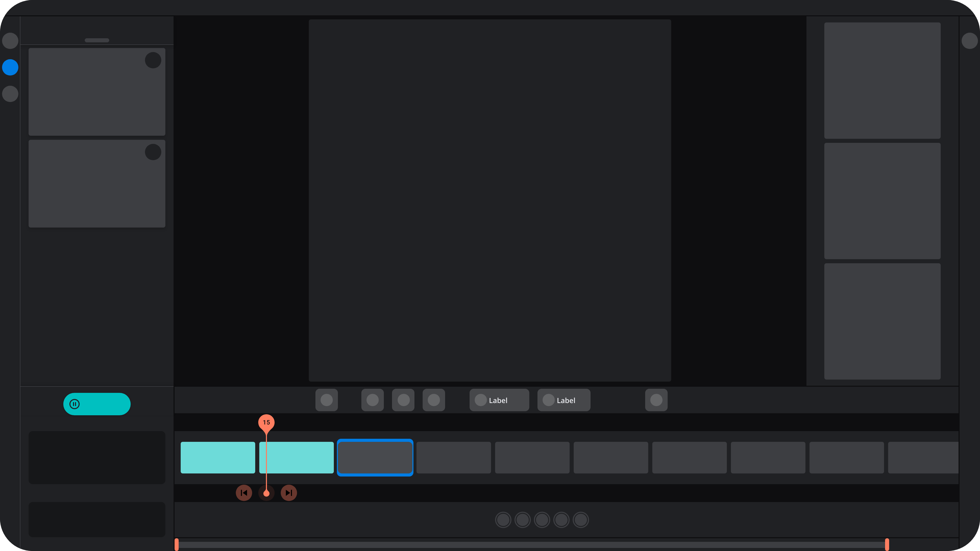Select the first teal timeline frame

pyautogui.click(x=218, y=457)
